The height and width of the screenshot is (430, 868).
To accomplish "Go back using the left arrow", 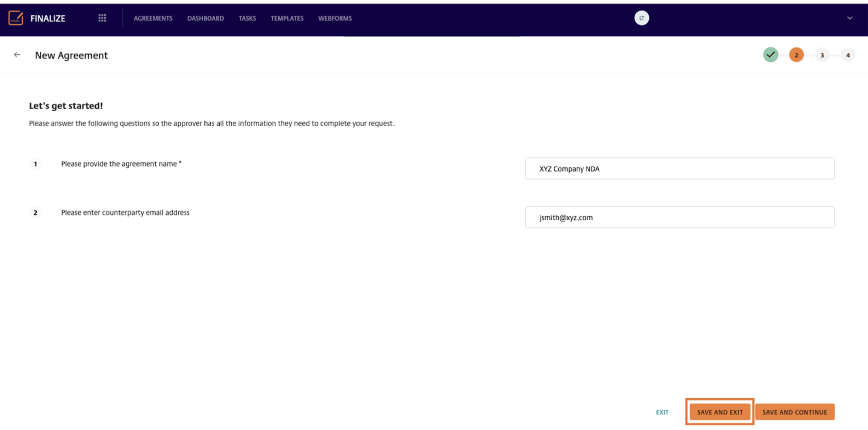I will 17,55.
